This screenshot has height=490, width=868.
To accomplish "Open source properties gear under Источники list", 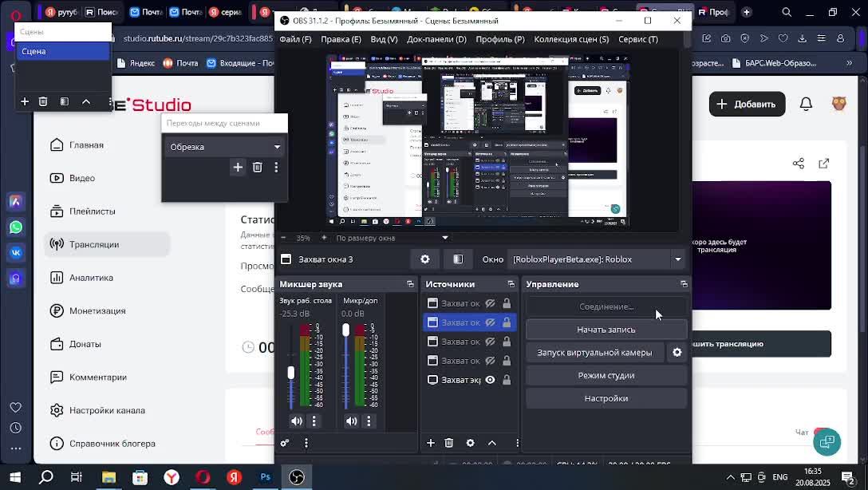I will tap(470, 443).
